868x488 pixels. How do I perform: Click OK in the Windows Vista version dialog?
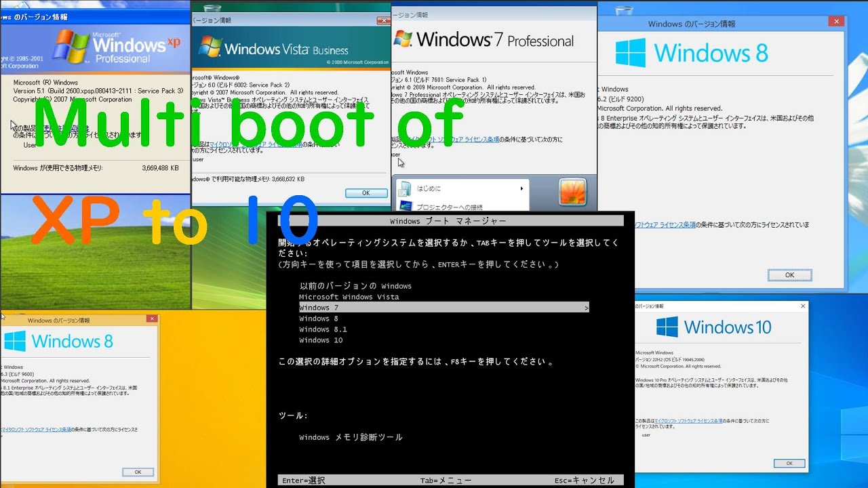pyautogui.click(x=366, y=193)
